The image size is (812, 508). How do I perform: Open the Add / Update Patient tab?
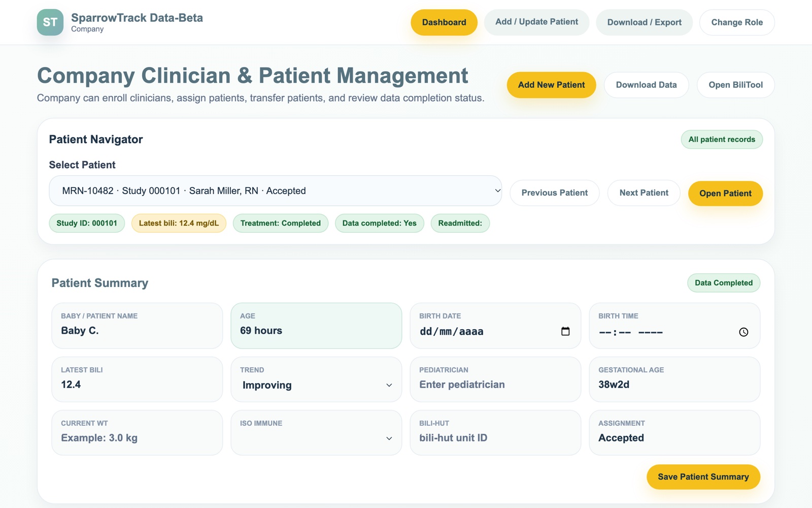(x=536, y=22)
